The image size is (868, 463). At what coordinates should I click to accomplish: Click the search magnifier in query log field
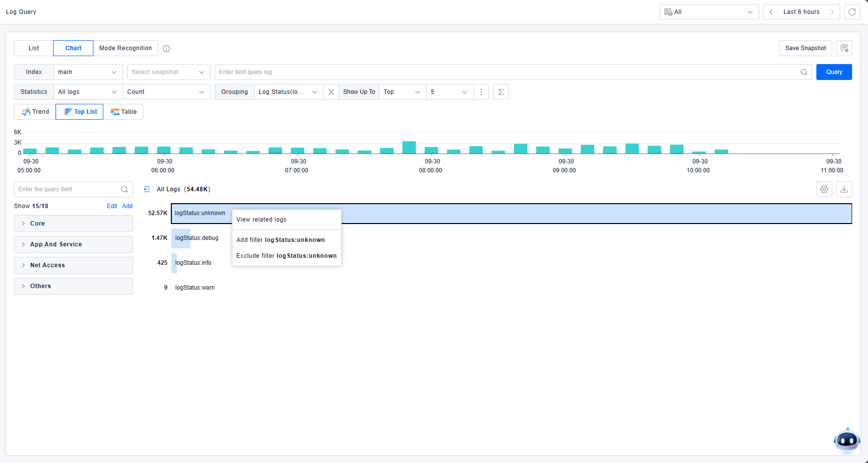[803, 72]
